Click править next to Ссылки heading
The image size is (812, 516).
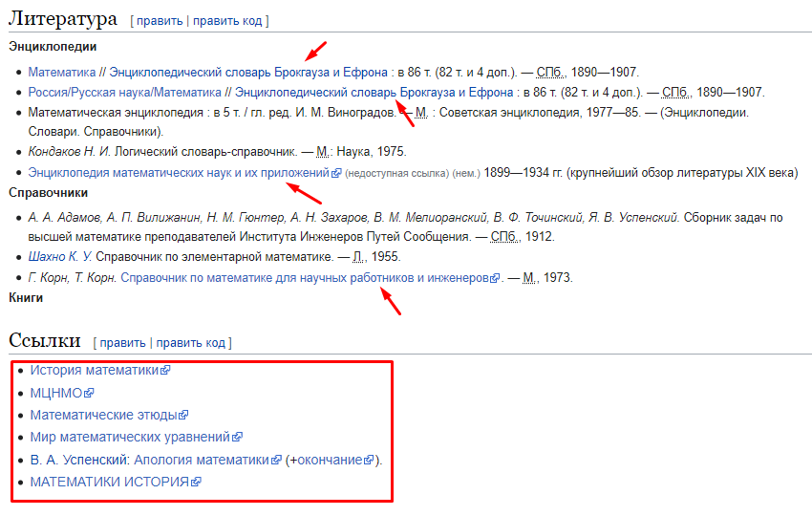(x=122, y=342)
